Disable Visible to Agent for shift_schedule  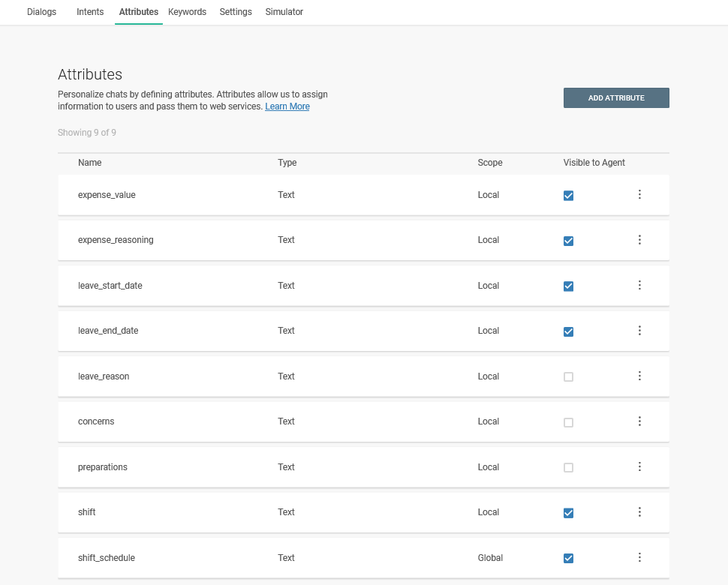tap(568, 559)
